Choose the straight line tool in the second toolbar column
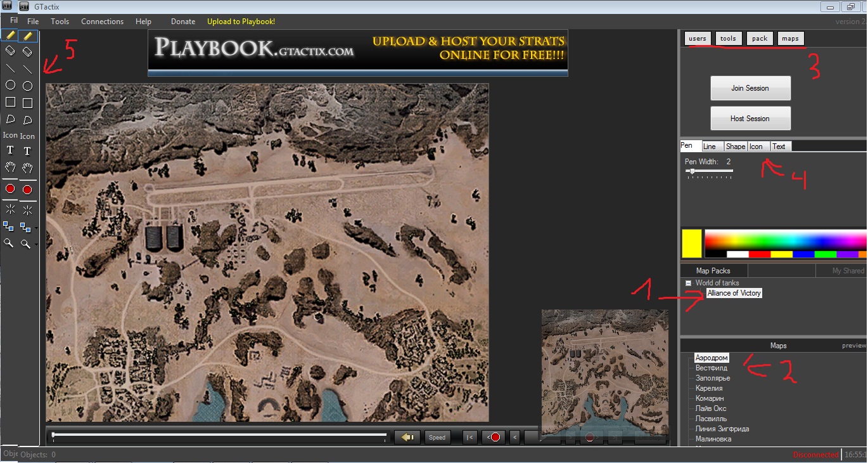Image resolution: width=868 pixels, height=463 pixels. 27,68
